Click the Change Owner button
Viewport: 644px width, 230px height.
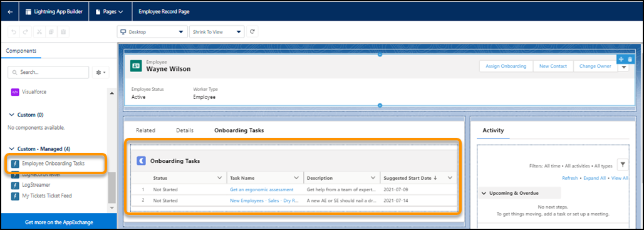595,66
